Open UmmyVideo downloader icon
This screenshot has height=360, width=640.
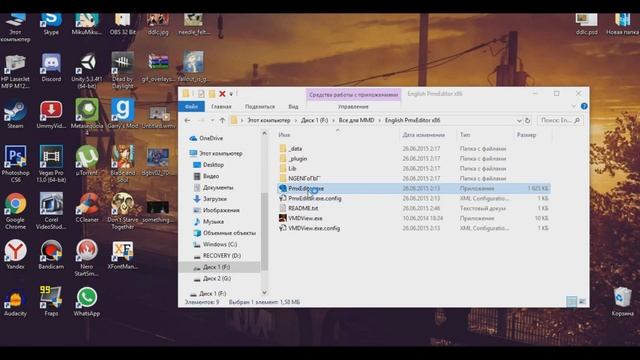click(51, 114)
